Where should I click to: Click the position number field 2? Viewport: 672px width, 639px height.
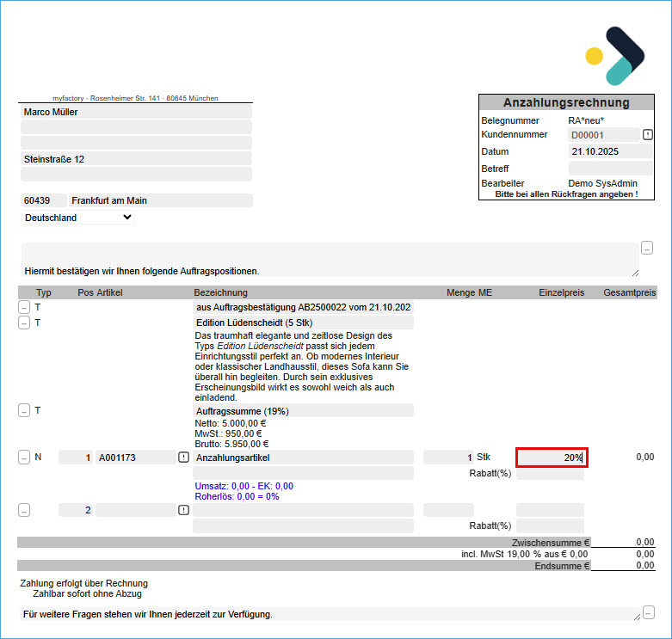(x=76, y=510)
